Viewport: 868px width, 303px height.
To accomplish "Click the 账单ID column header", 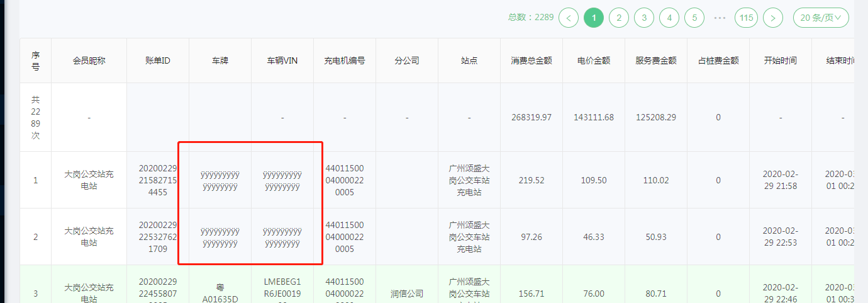I will pos(158,60).
